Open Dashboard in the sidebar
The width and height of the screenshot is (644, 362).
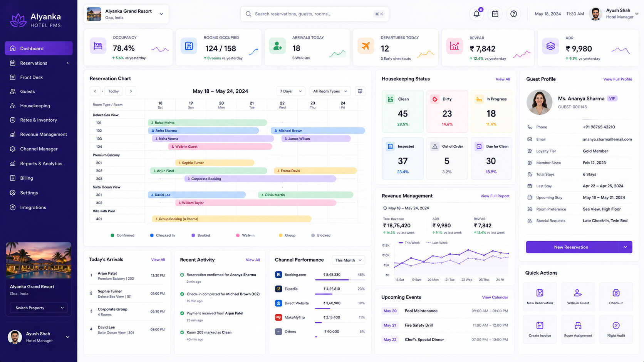[x=39, y=48]
